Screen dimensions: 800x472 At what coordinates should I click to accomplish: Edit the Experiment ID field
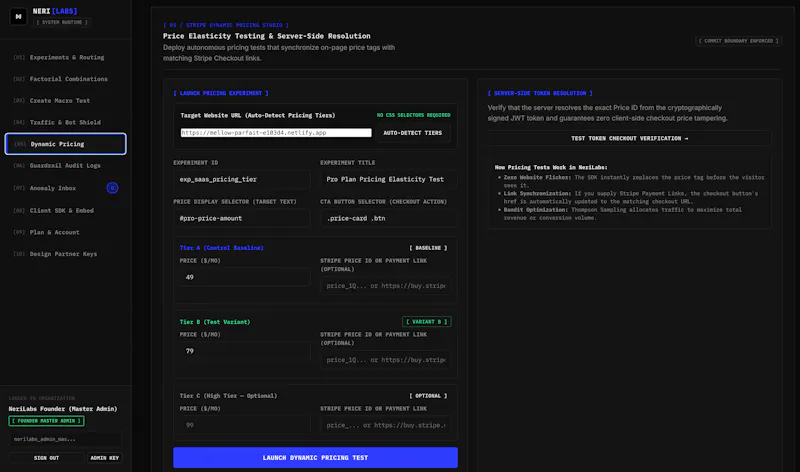[x=242, y=180]
